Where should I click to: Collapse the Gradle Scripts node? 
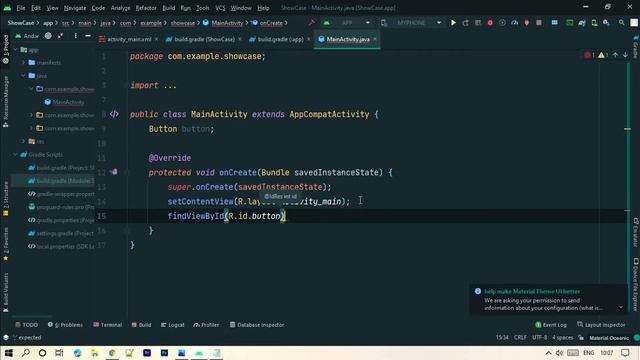pyautogui.click(x=16, y=155)
